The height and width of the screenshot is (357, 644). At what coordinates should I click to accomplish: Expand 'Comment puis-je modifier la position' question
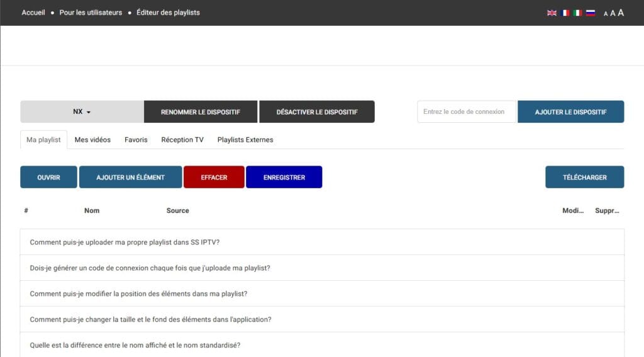pyautogui.click(x=138, y=294)
